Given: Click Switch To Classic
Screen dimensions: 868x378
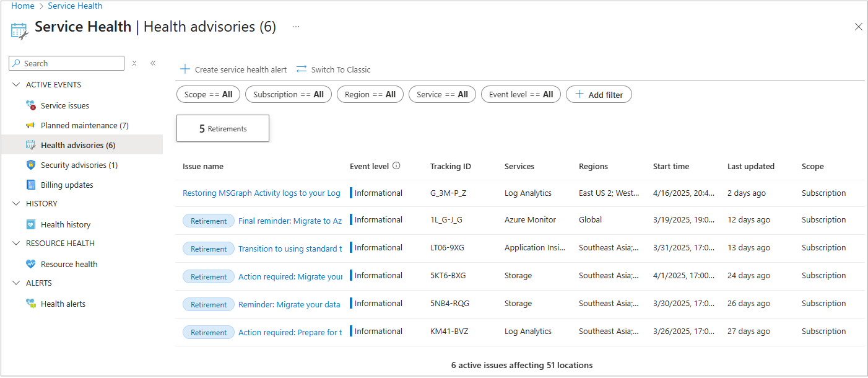Looking at the screenshot, I should [334, 69].
